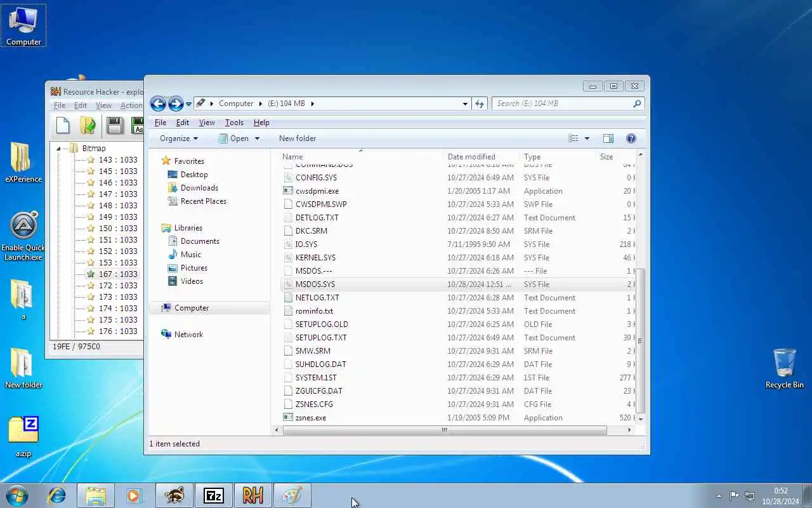
Task: Open the Edit menu in Explorer
Action: [x=183, y=123]
